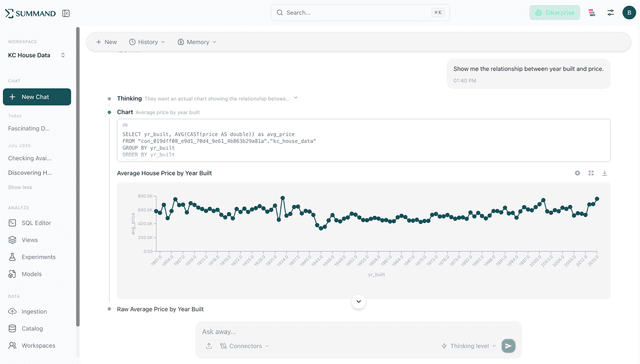640x364 pixels.
Task: Click the scroll-to-bottom chevron button
Action: click(358, 302)
